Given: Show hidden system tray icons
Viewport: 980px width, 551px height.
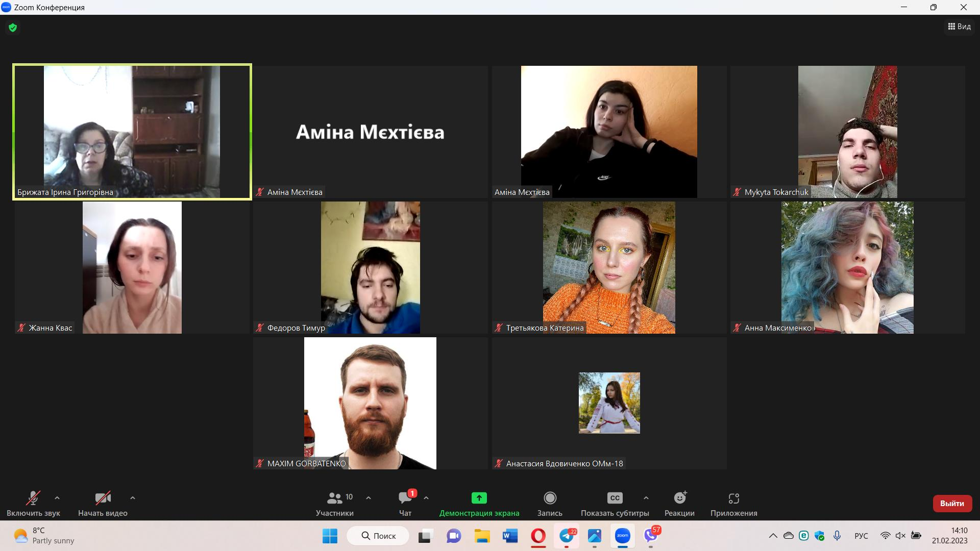Looking at the screenshot, I should (773, 536).
